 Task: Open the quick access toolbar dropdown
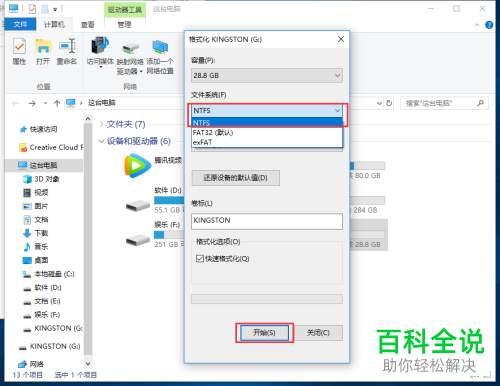tap(55, 9)
